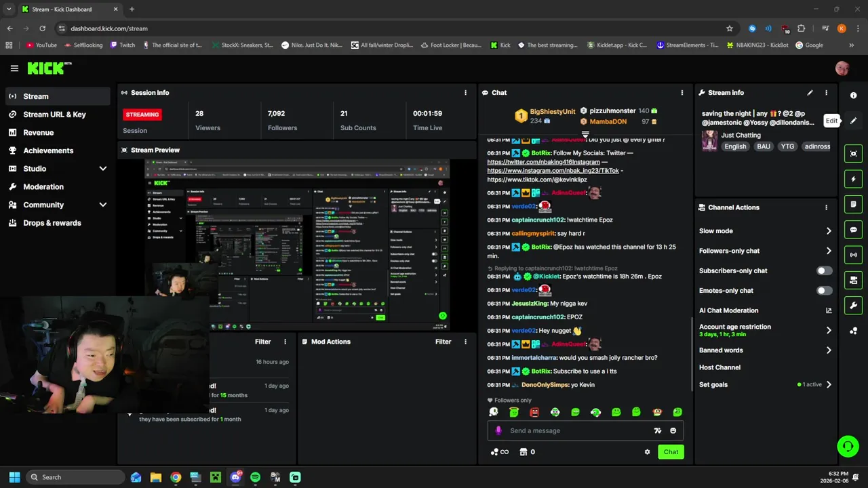Bookmark this page with star icon
The height and width of the screenshot is (488, 868).
click(730, 28)
